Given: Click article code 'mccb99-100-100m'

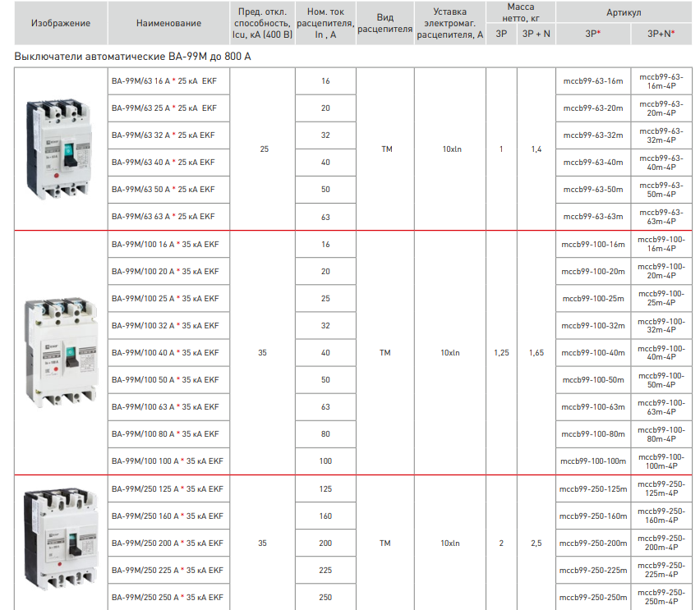Looking at the screenshot, I should tap(593, 461).
